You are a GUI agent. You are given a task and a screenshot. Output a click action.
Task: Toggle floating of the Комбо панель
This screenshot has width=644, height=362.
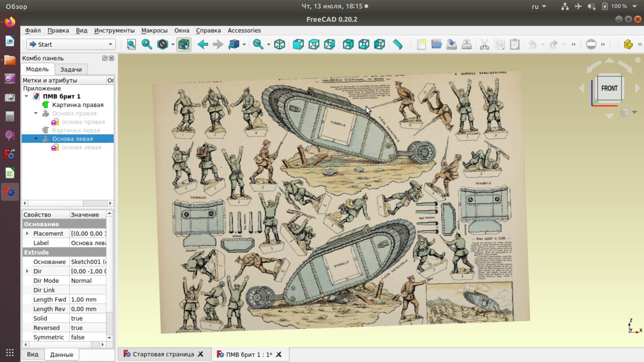(x=105, y=58)
